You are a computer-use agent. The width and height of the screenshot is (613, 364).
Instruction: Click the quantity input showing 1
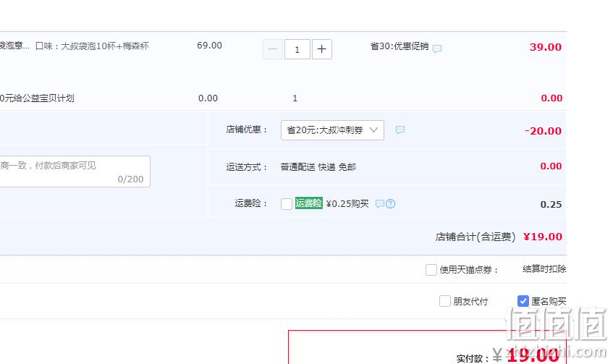coord(297,49)
